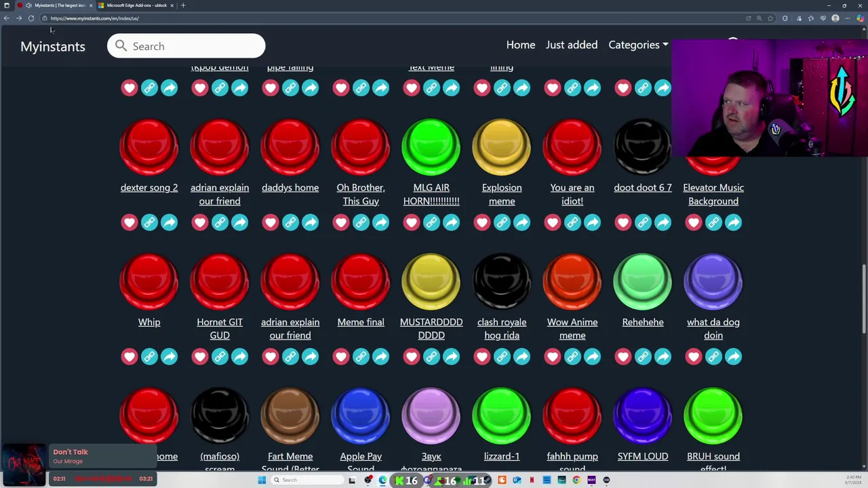The width and height of the screenshot is (868, 488).
Task: Play the clash royale hog rida black button
Action: click(x=502, y=281)
